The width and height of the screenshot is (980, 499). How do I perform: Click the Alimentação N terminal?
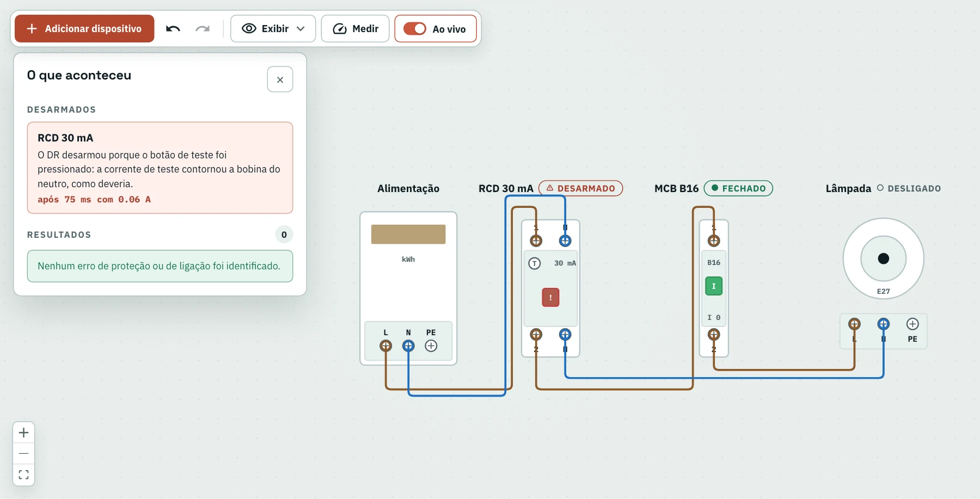click(408, 346)
